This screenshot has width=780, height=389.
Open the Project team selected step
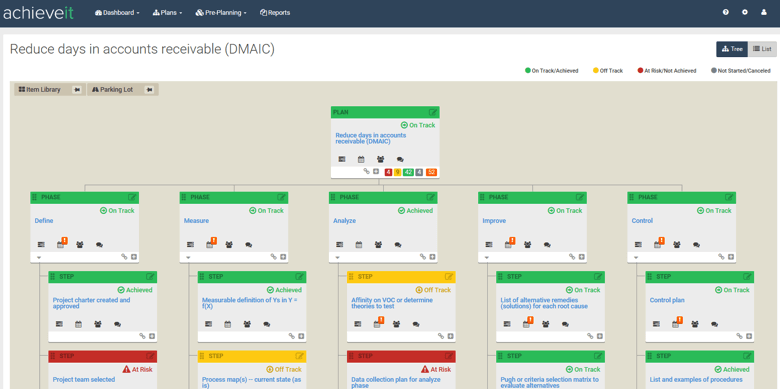(84, 380)
